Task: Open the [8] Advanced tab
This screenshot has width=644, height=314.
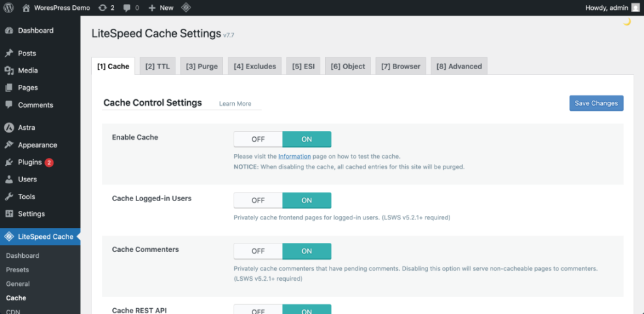Action: point(459,66)
